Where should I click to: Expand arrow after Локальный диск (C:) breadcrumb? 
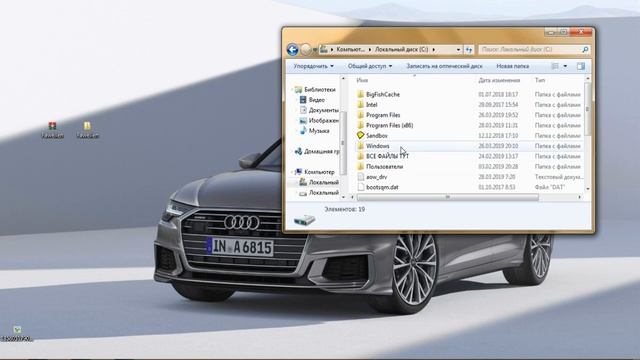[433, 49]
